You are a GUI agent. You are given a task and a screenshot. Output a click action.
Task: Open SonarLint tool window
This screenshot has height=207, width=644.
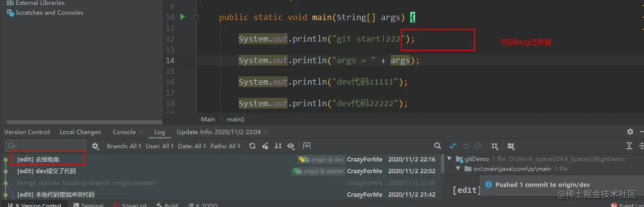coord(130,205)
